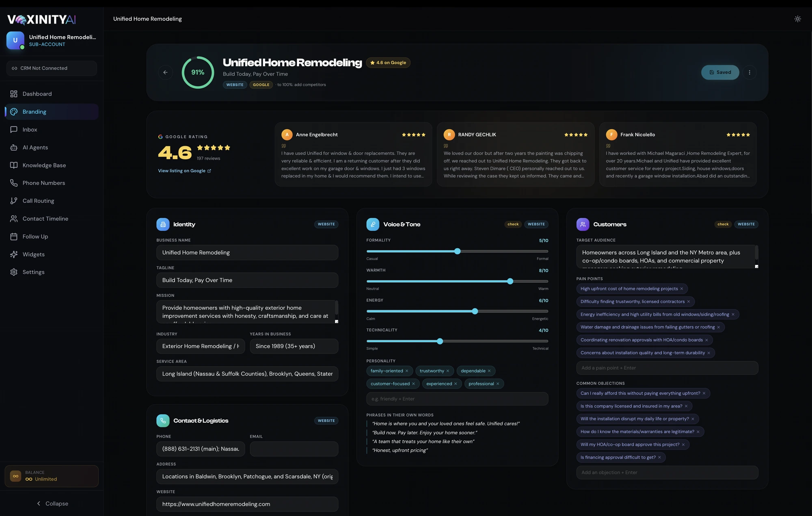The width and height of the screenshot is (812, 516).
Task: Click the Call Routing branch icon
Action: pos(14,201)
